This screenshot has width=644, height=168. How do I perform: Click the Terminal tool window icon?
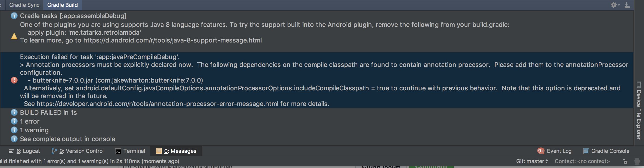pos(130,151)
